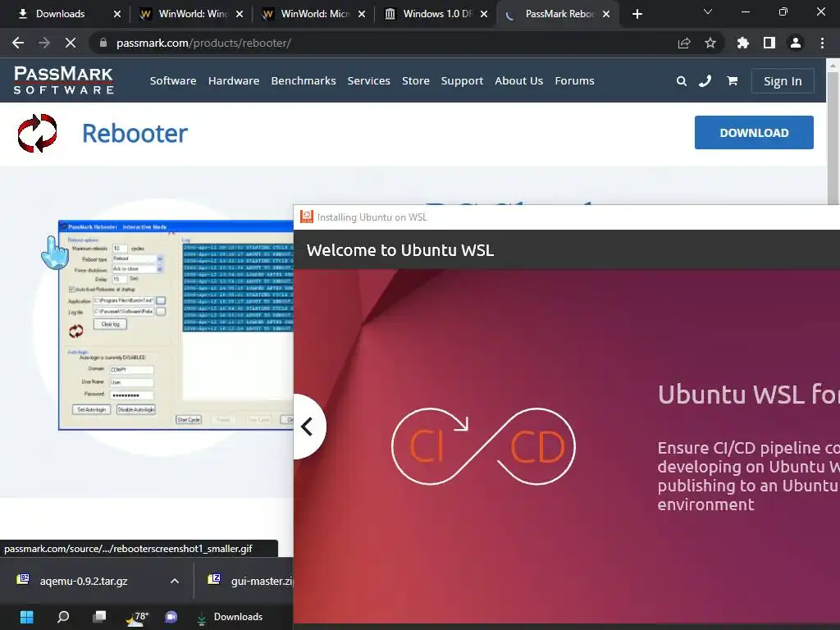Go to the Forums page

coord(574,81)
